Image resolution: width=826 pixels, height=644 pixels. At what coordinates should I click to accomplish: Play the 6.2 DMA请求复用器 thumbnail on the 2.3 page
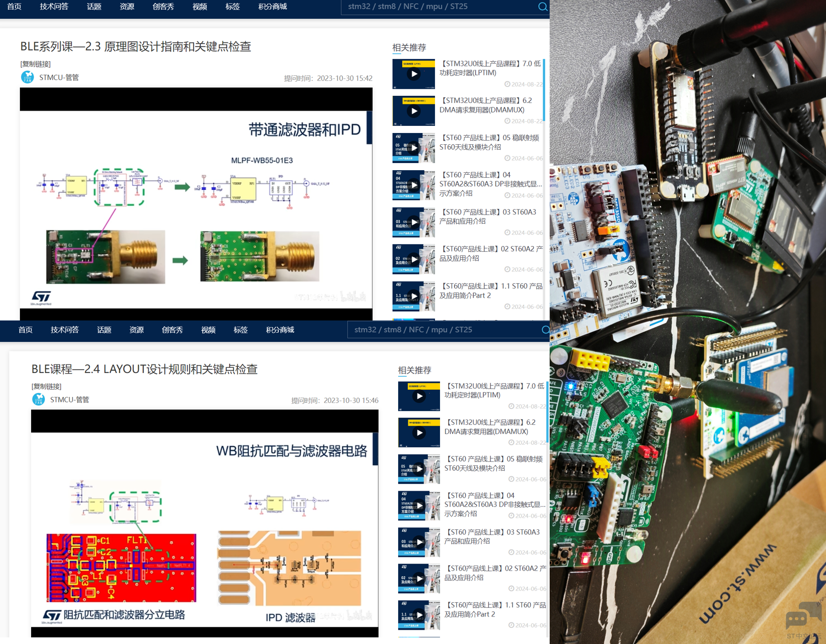[x=414, y=111]
